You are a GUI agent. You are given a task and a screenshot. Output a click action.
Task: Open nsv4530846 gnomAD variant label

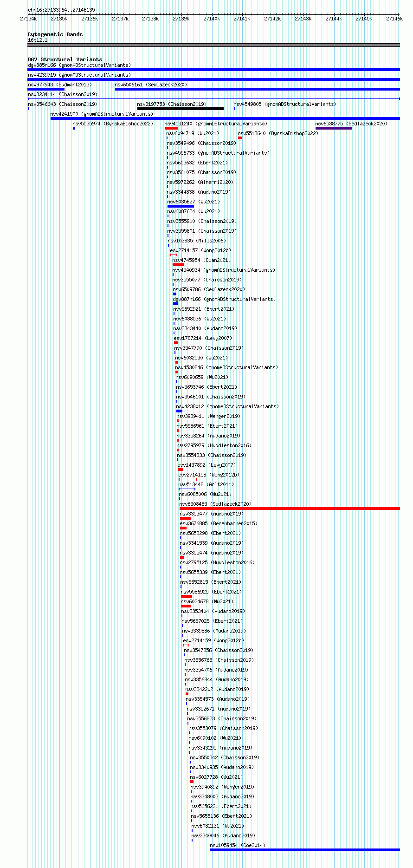(x=226, y=367)
